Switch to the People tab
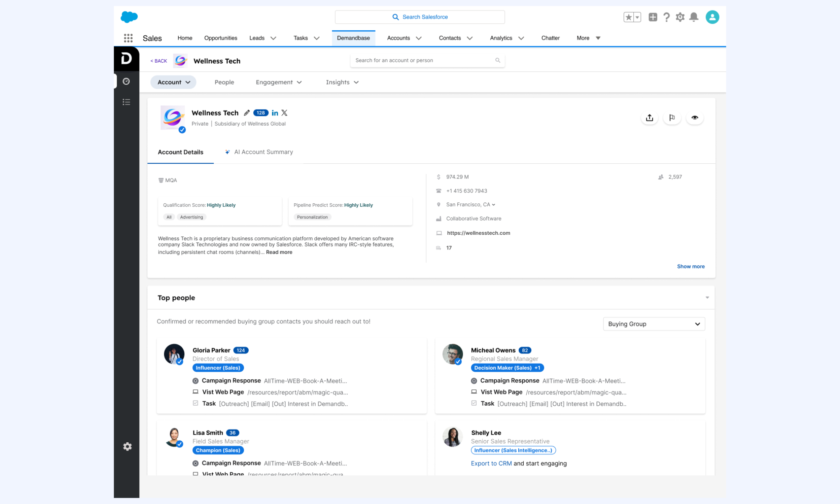Image resolution: width=840 pixels, height=504 pixels. coord(224,82)
